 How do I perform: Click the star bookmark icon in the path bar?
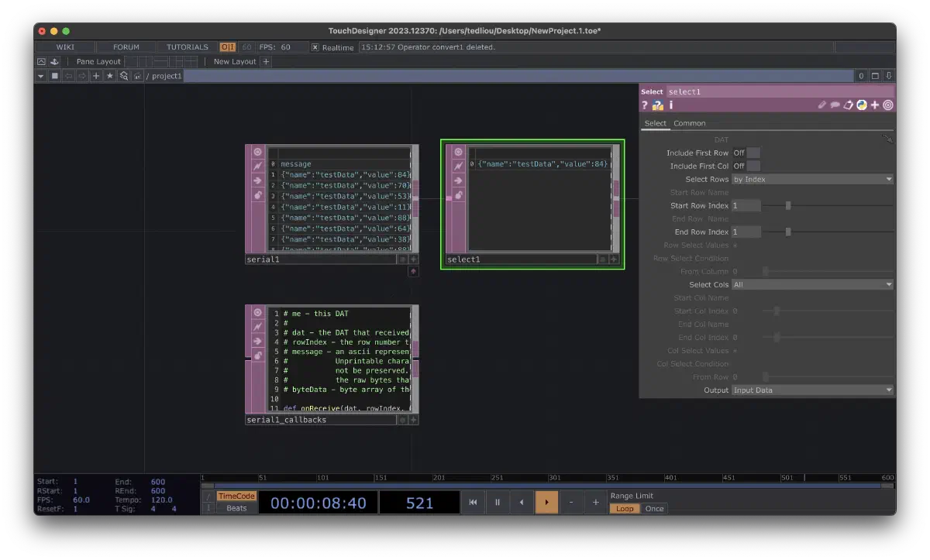click(109, 75)
